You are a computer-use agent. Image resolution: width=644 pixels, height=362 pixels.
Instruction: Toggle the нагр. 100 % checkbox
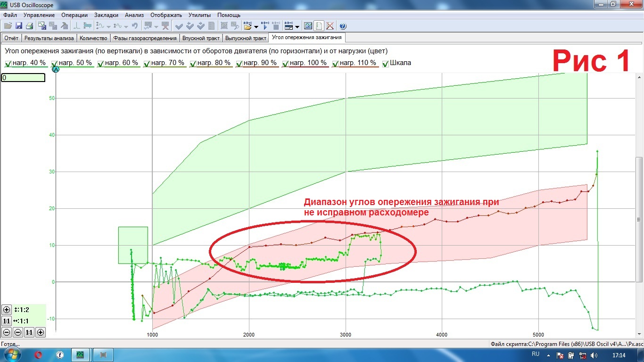[x=285, y=63]
